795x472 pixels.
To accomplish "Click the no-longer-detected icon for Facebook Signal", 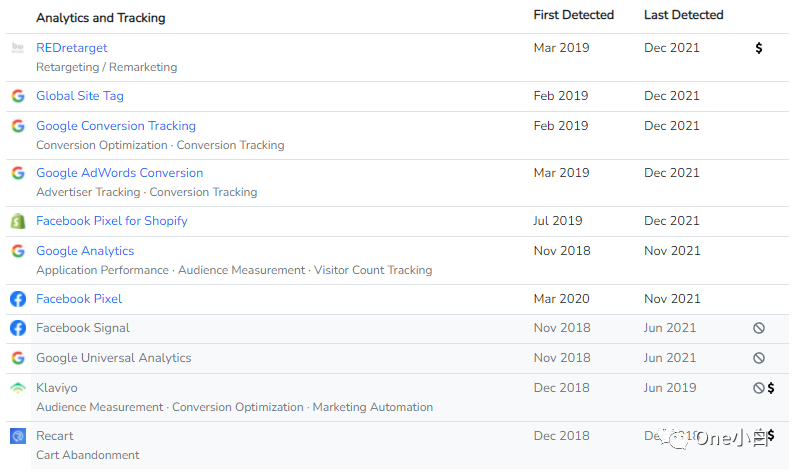I will [x=758, y=328].
